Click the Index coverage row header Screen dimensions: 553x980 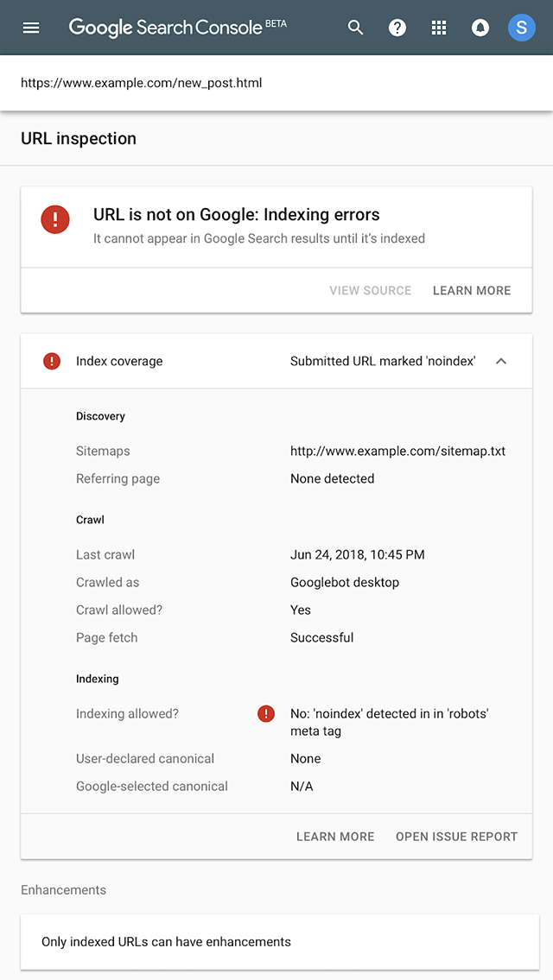tap(119, 362)
